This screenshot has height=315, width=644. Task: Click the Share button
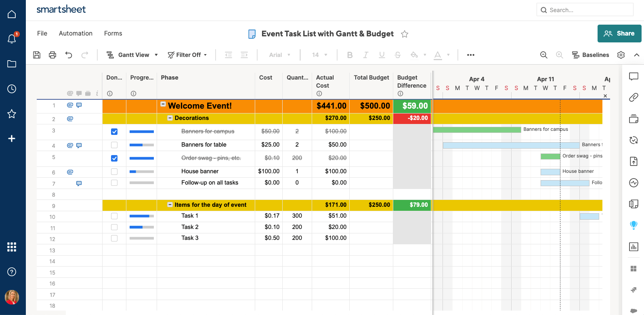(x=619, y=34)
